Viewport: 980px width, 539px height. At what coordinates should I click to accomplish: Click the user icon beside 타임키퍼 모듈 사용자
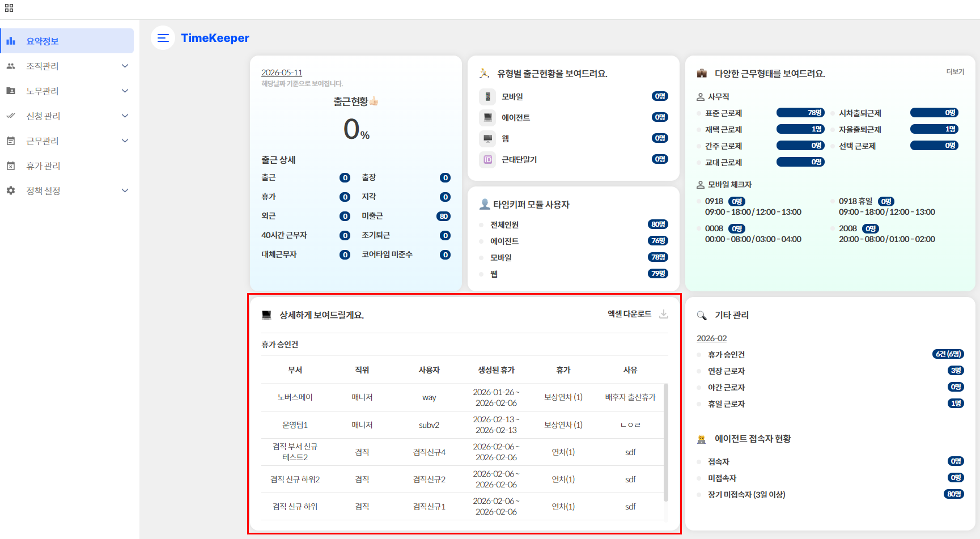tap(485, 204)
